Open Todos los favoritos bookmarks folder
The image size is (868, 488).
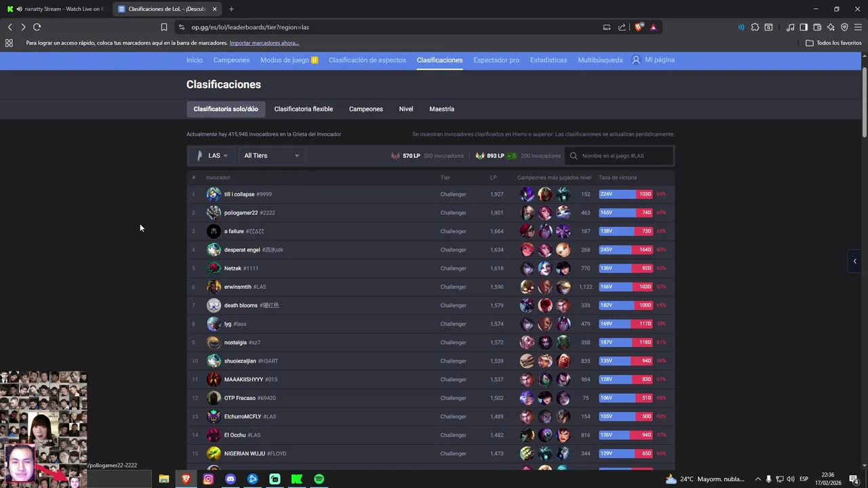833,43
